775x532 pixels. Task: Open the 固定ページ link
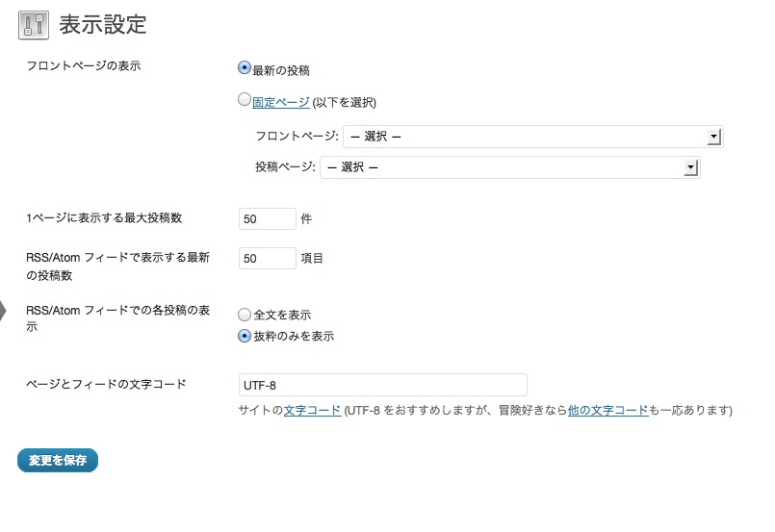(x=281, y=102)
